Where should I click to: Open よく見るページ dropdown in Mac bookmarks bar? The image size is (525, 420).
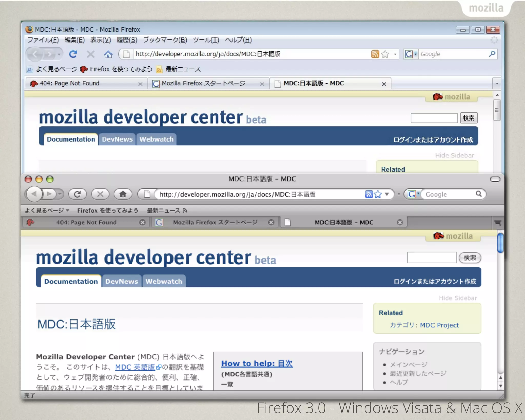click(47, 211)
